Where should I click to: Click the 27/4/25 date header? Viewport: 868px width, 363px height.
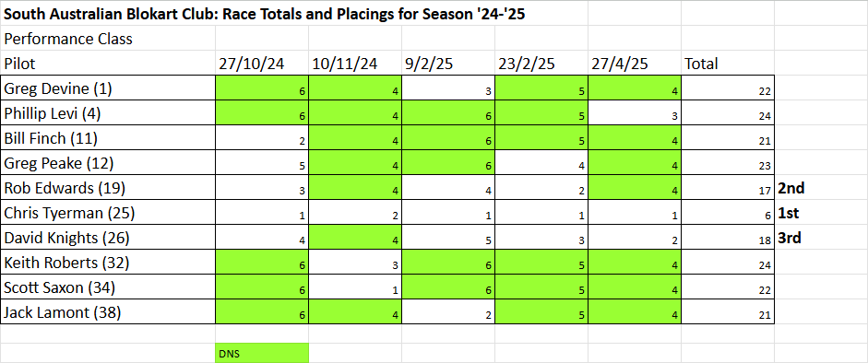tap(635, 63)
